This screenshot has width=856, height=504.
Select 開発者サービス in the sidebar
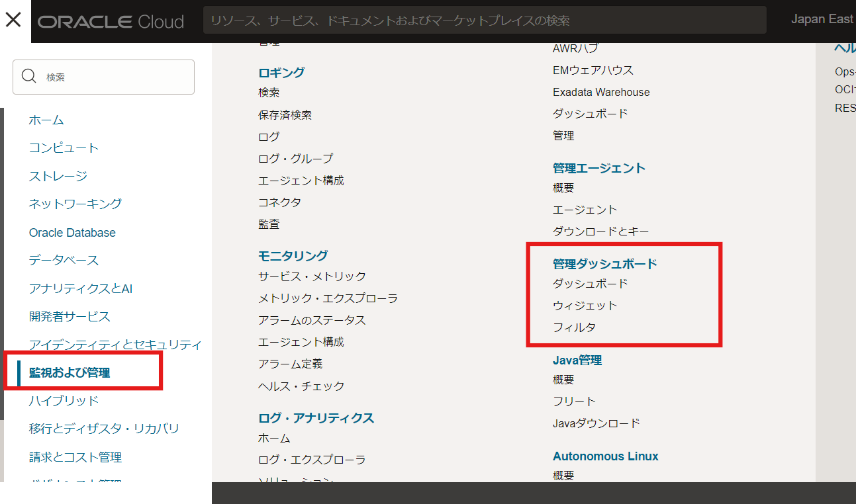(x=70, y=317)
